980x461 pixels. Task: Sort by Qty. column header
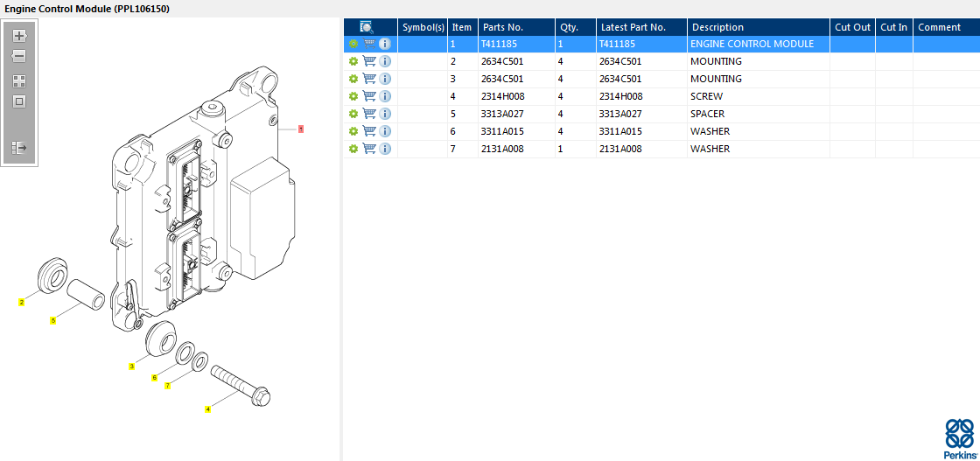tap(576, 27)
